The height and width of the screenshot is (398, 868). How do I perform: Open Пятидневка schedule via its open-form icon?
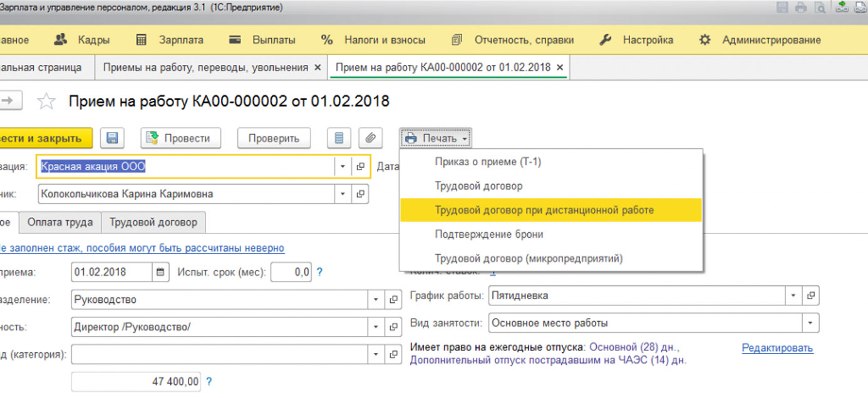811,295
